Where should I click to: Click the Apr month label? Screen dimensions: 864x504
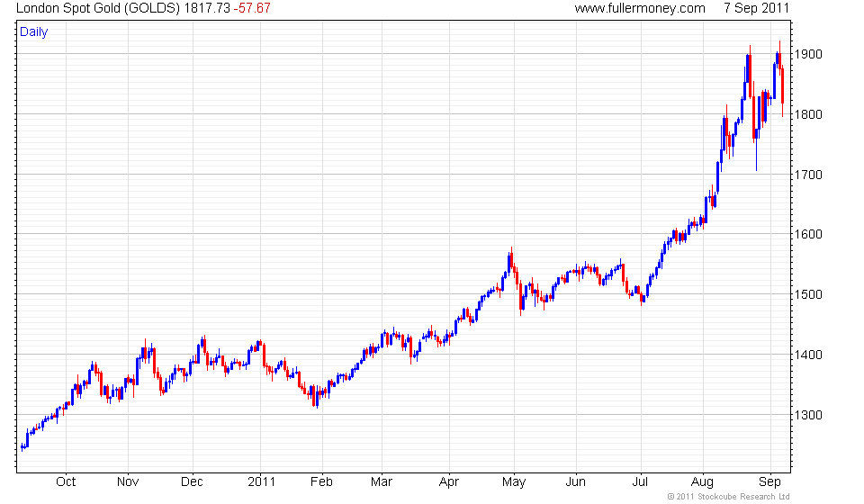[448, 482]
